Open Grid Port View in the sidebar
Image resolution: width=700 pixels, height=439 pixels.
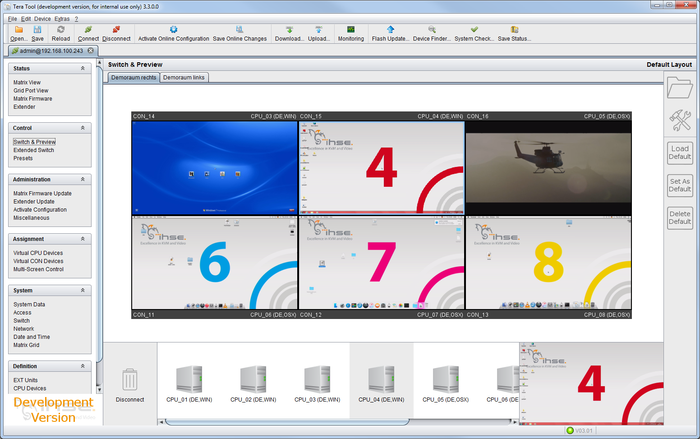coord(31,90)
